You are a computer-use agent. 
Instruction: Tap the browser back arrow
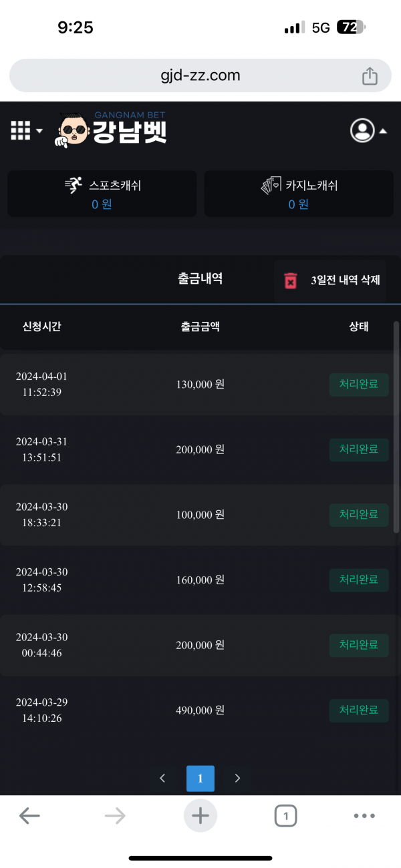tap(29, 815)
